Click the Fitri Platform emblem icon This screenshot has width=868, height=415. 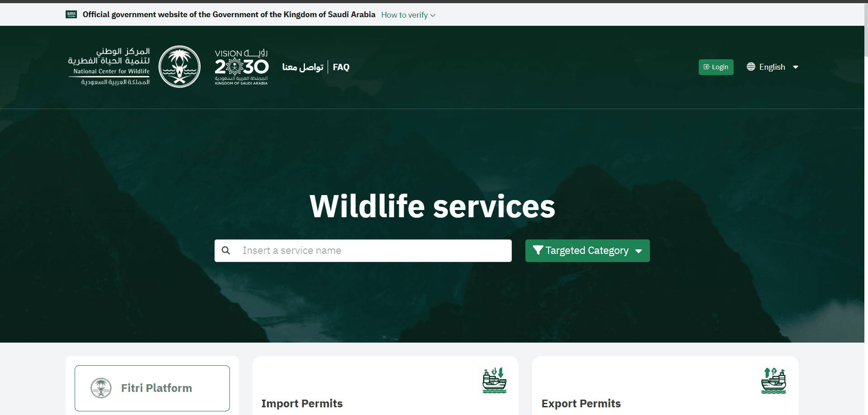100,388
